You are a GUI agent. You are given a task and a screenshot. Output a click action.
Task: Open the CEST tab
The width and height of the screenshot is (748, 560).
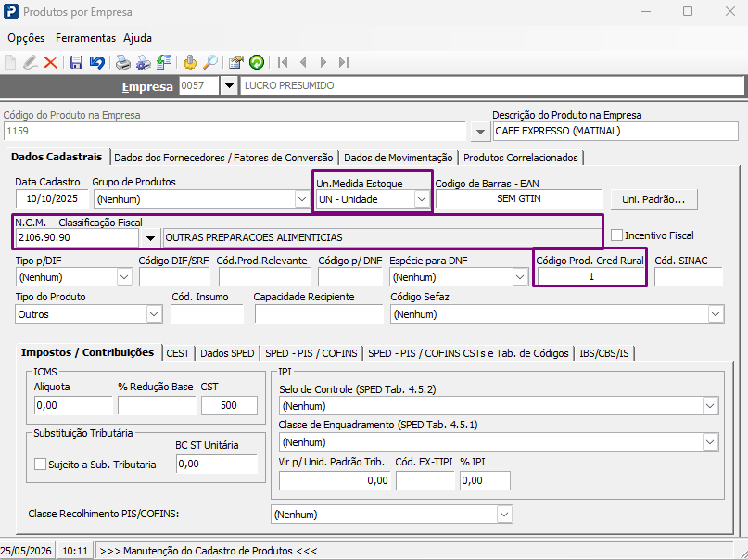(x=178, y=353)
